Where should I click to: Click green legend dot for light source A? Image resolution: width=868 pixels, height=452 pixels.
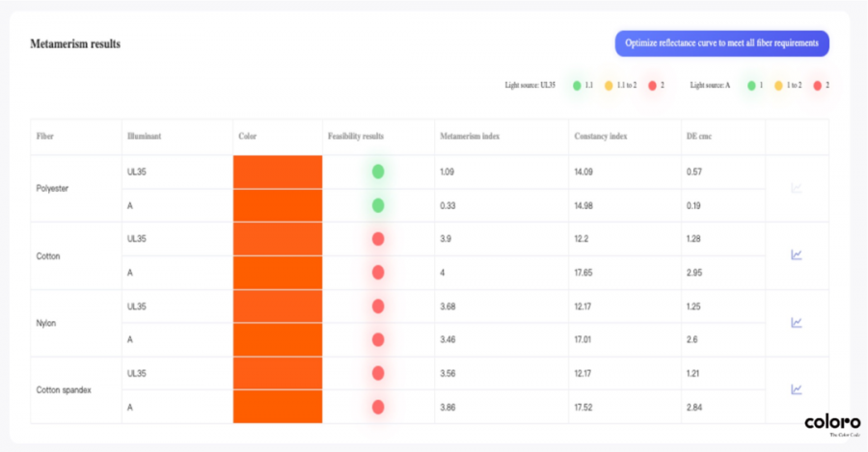coord(751,85)
